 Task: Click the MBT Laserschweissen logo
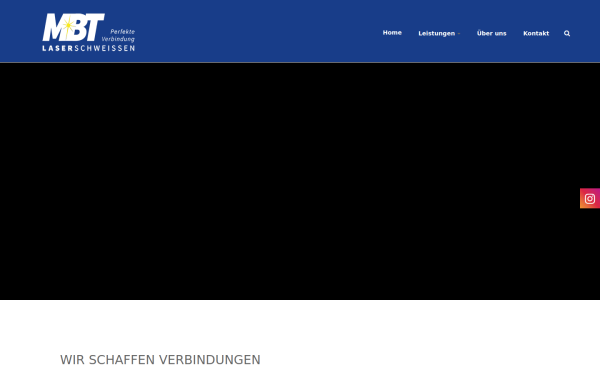[88, 33]
